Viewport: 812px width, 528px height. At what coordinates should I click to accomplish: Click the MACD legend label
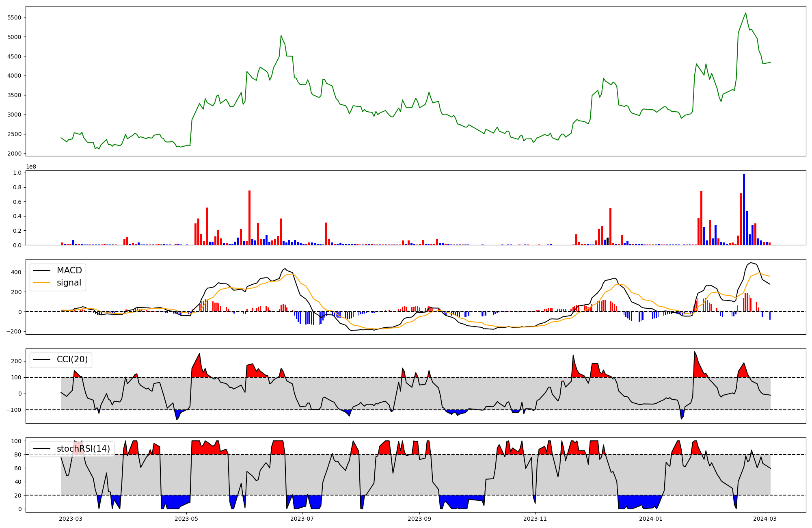(69, 270)
